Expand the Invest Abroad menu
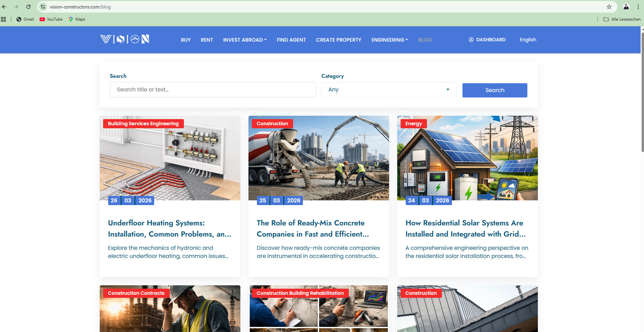Image resolution: width=644 pixels, height=332 pixels. point(245,40)
